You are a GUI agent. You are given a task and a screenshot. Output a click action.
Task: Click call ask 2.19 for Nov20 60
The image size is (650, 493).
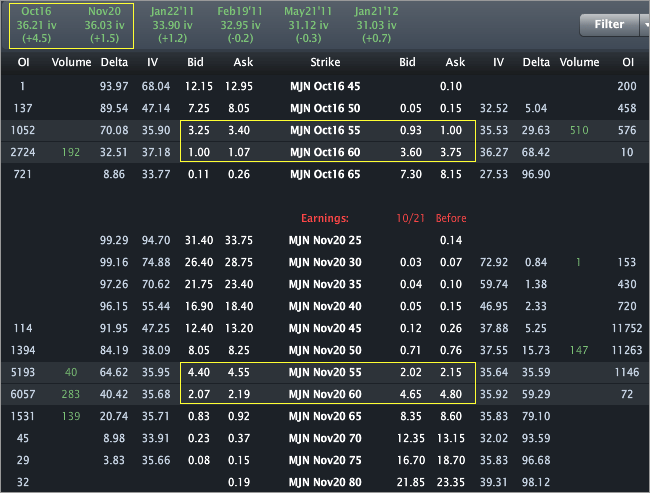pos(239,394)
